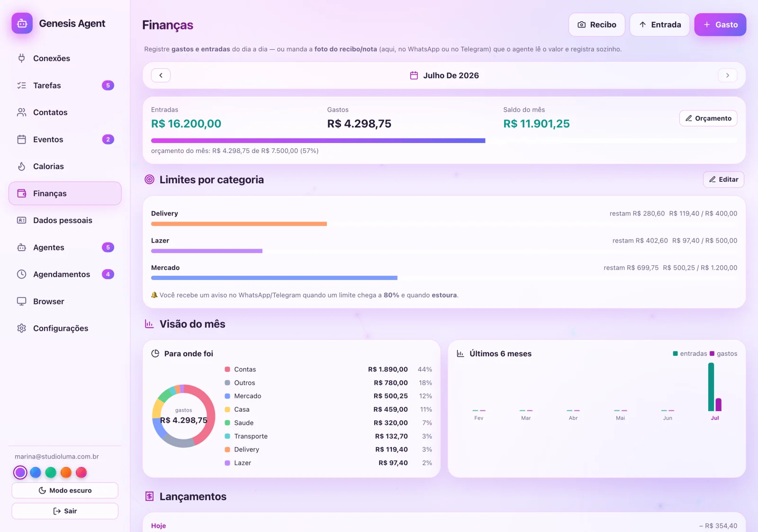Select the purple theme color

tap(20, 472)
